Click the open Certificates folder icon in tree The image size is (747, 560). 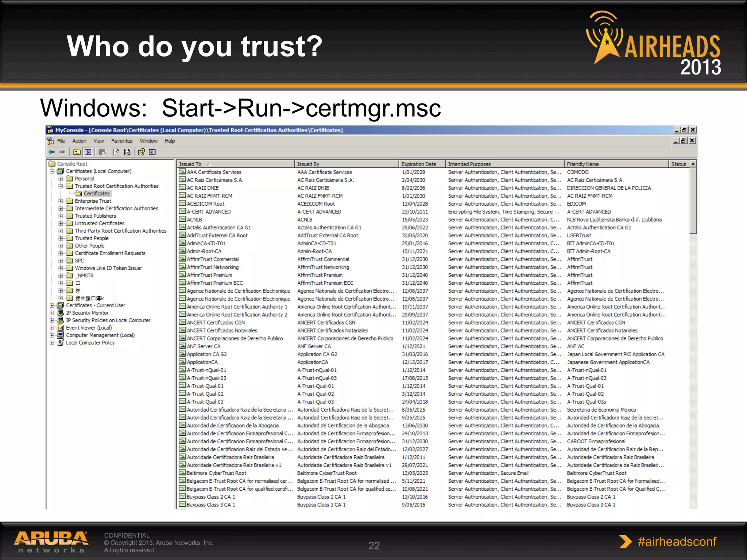point(78,194)
